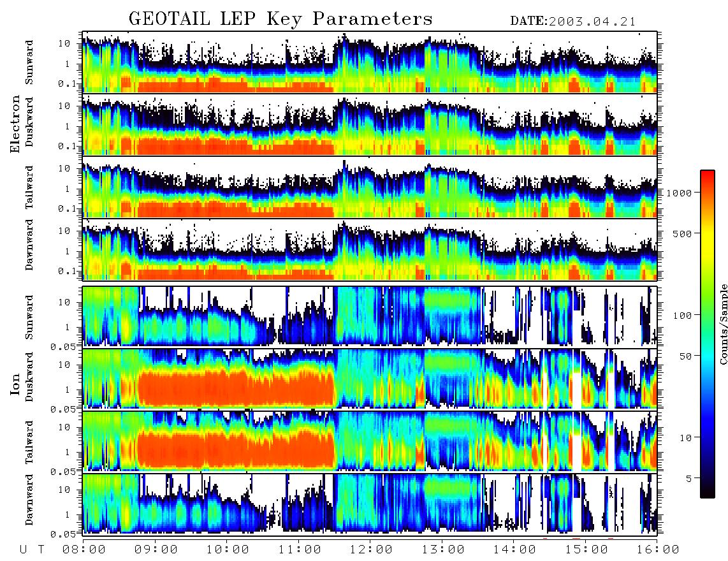Click the Dawnward label of Electron group
The image size is (728, 561).
(29, 245)
